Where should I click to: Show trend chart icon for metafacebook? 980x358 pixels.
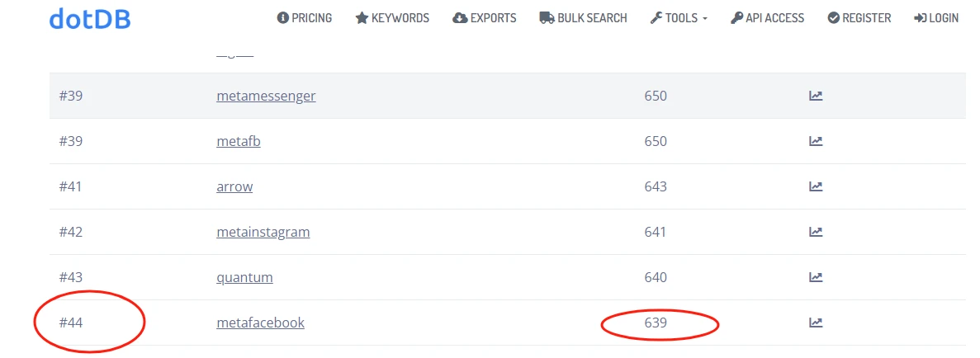[x=816, y=323]
